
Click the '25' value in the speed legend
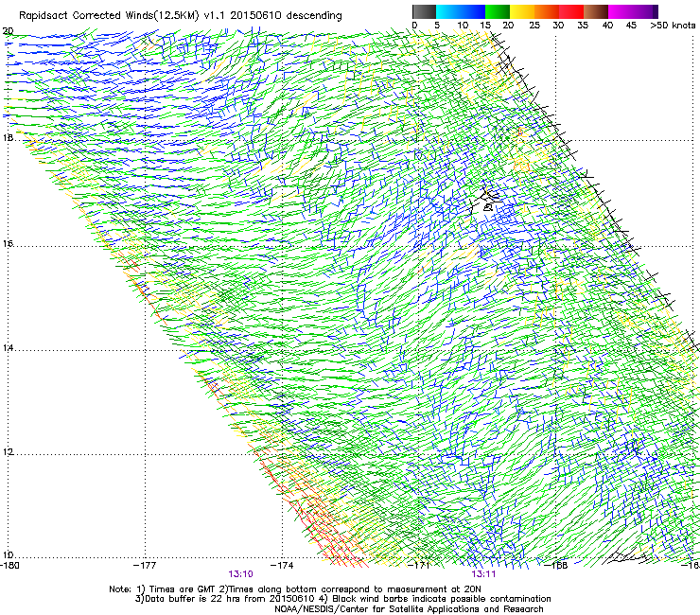point(534,26)
